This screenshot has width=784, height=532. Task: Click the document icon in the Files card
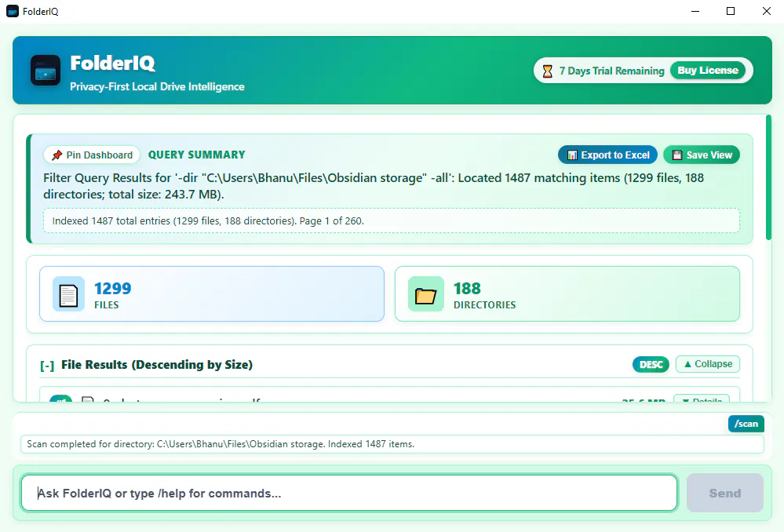point(68,294)
